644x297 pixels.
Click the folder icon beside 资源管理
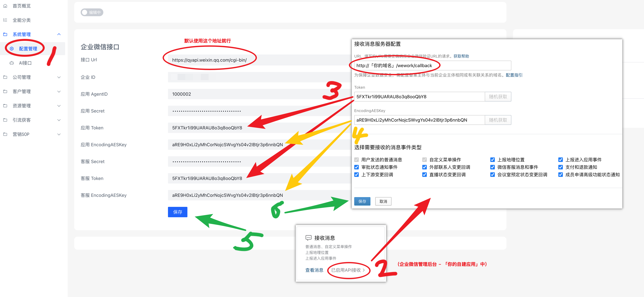5,106
